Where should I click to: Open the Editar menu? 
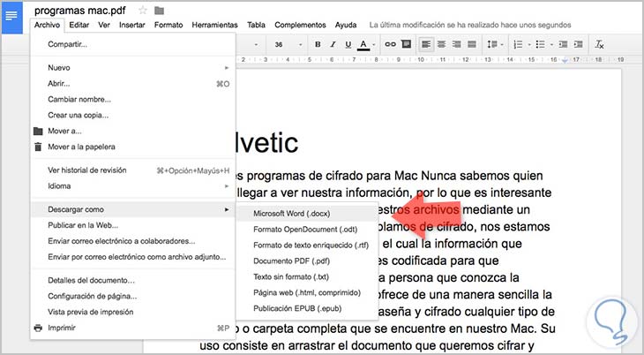[x=79, y=25]
